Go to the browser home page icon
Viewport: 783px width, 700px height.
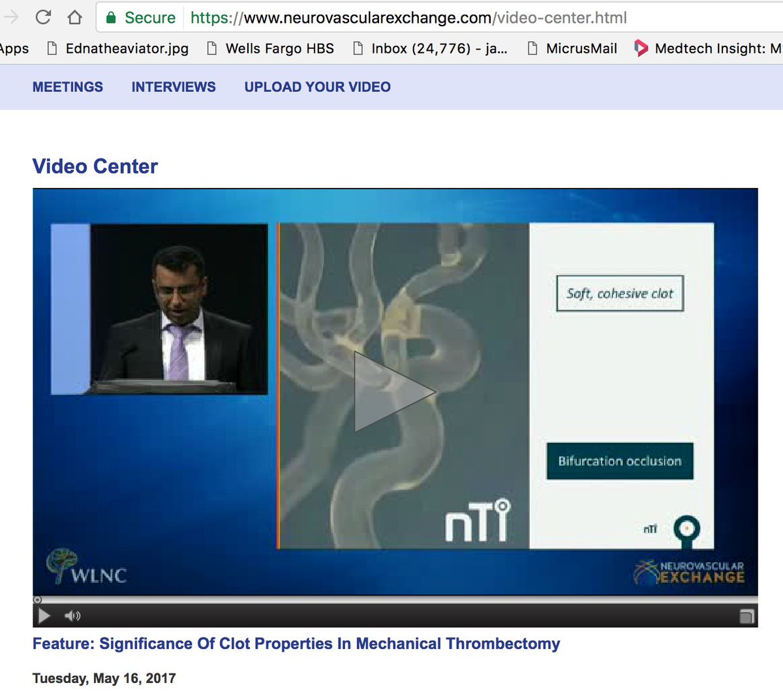click(75, 17)
